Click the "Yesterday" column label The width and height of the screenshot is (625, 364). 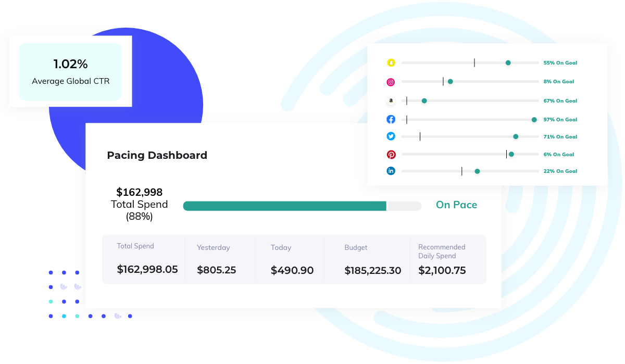pyautogui.click(x=214, y=248)
